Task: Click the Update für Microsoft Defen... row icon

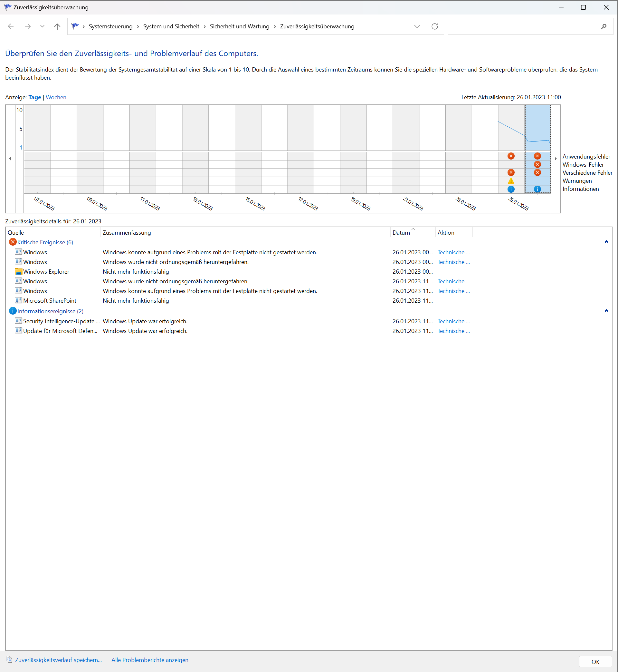Action: 18,330
